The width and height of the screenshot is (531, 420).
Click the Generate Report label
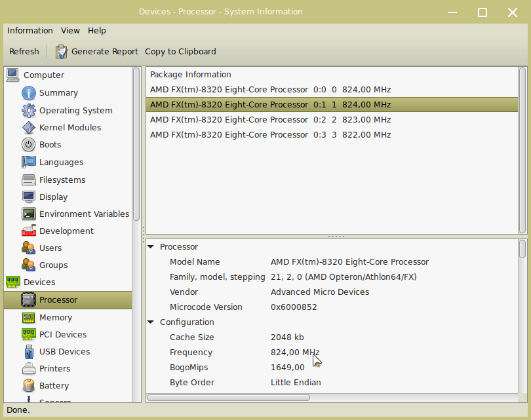click(x=105, y=52)
